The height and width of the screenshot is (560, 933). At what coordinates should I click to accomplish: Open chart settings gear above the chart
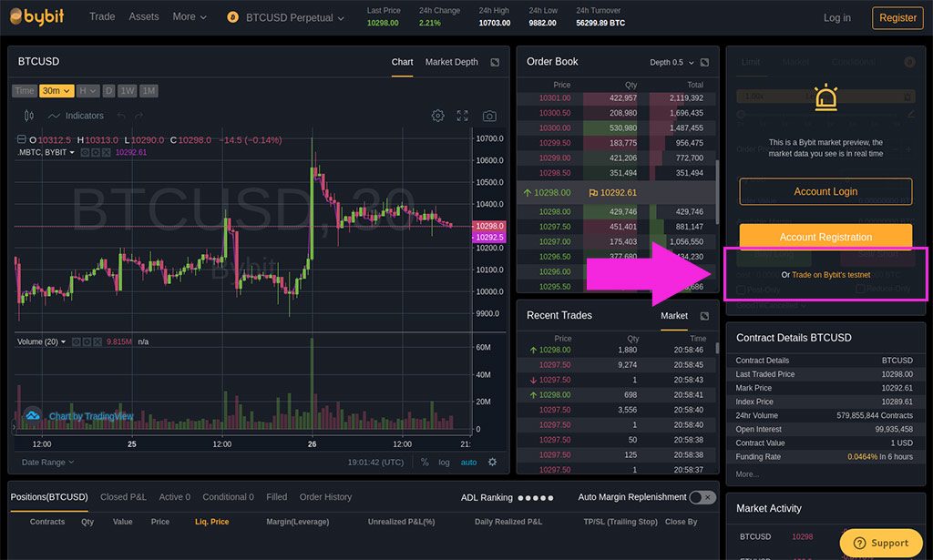[437, 116]
